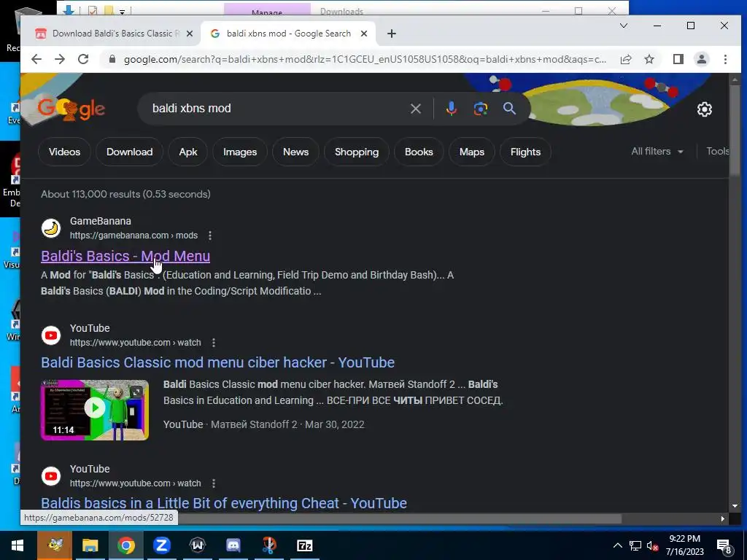Click the Google doodle logo
747x560 pixels.
[71, 109]
